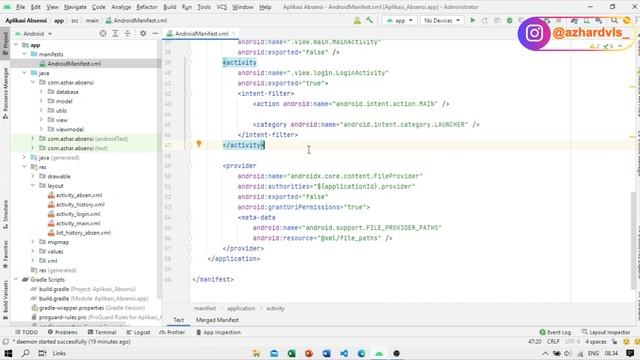Screen dimensions: 640x360
Task: Run the app with the green play icon
Action: point(473,20)
